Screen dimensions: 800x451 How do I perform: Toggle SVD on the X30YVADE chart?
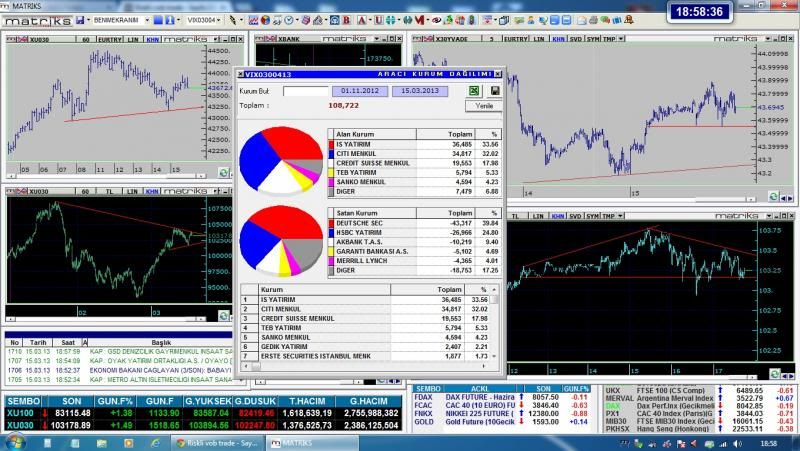click(x=576, y=39)
